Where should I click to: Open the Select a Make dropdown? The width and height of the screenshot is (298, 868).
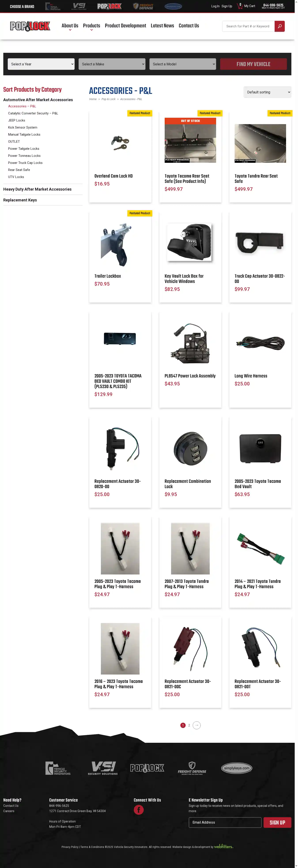pos(112,64)
